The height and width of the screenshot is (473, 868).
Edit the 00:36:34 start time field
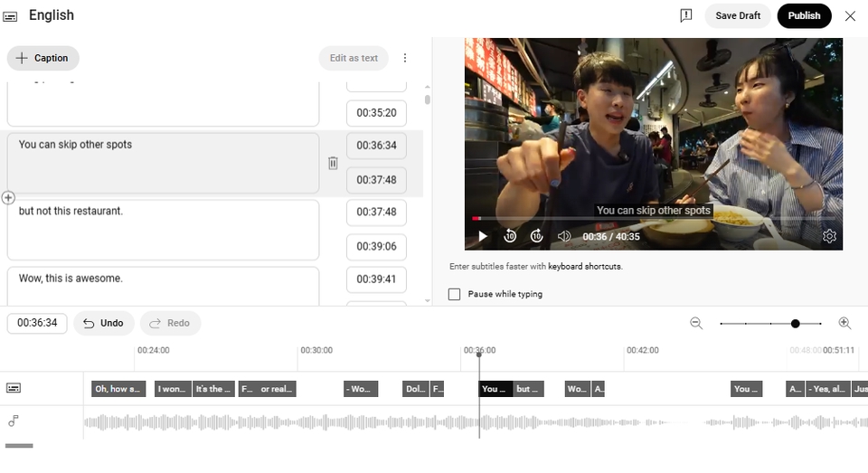pyautogui.click(x=376, y=146)
